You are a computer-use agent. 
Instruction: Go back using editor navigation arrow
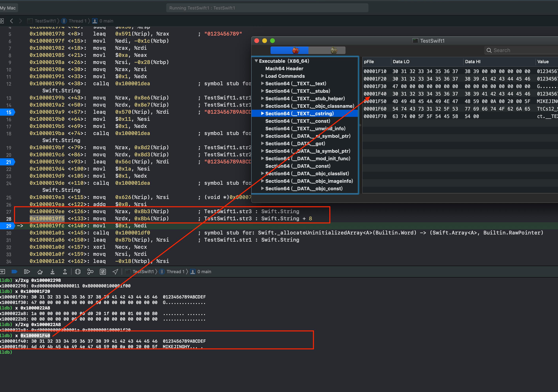point(11,21)
